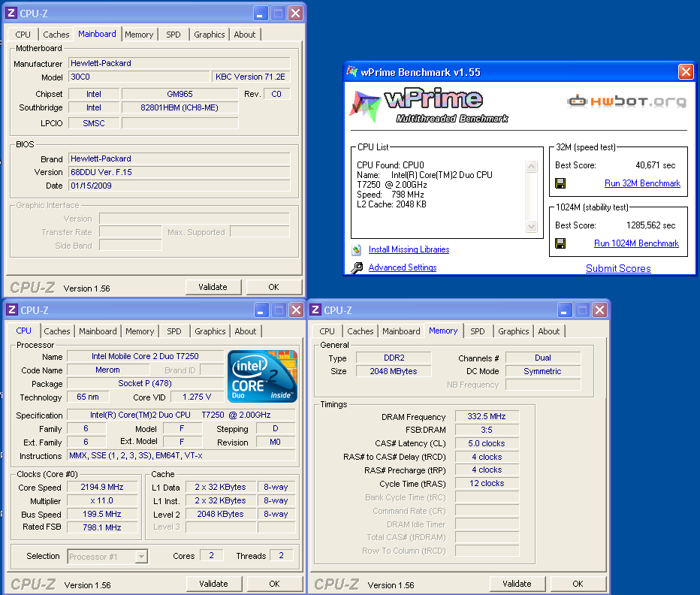Click OK in the CPU window
This screenshot has width=700, height=595.
click(x=275, y=584)
